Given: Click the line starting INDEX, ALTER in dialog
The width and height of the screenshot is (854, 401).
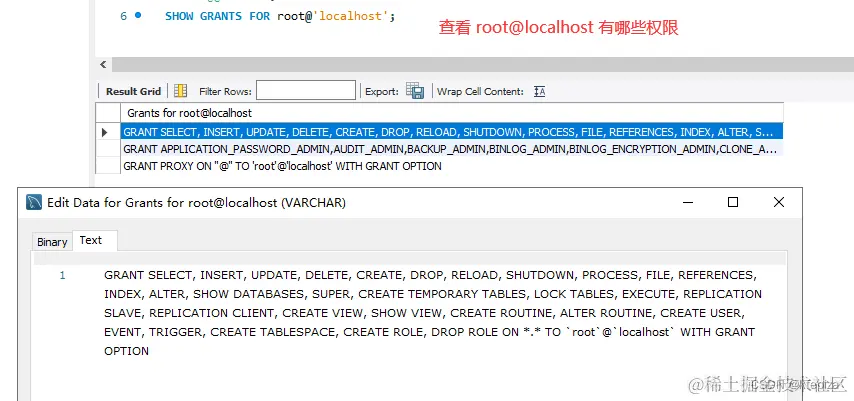Looking at the screenshot, I should [x=433, y=294].
